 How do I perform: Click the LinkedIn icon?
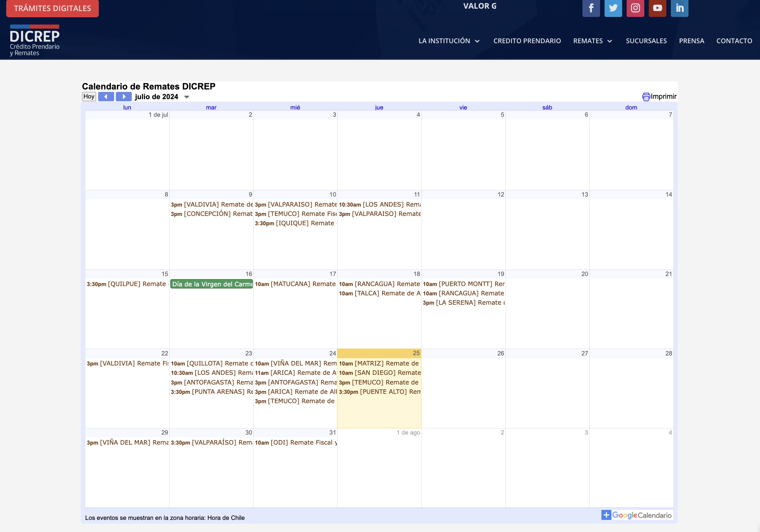680,8
